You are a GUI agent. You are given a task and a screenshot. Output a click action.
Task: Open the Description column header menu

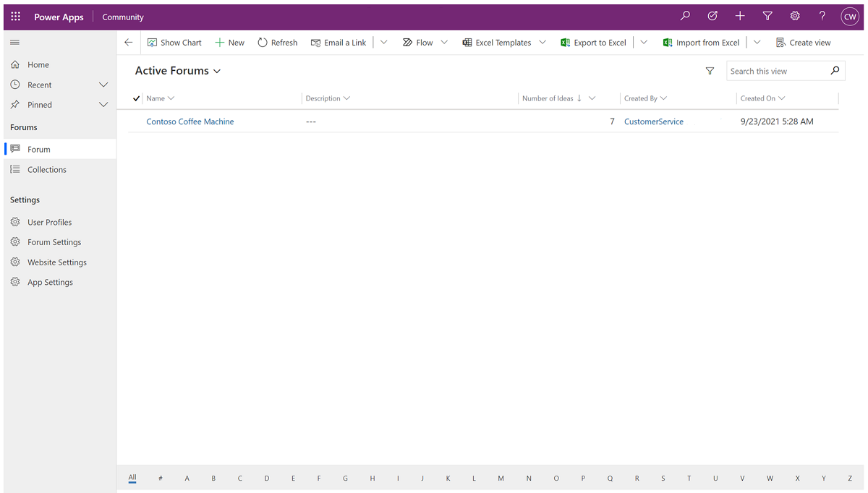click(328, 98)
